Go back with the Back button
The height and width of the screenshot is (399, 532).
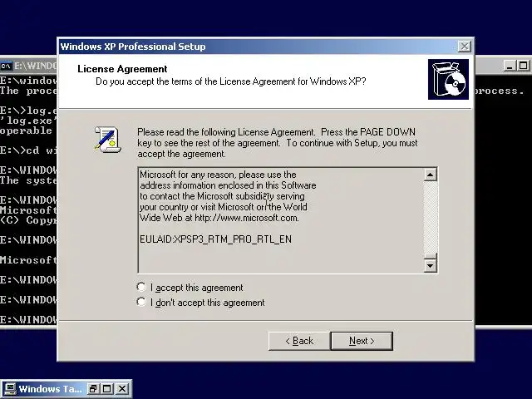pyautogui.click(x=299, y=341)
